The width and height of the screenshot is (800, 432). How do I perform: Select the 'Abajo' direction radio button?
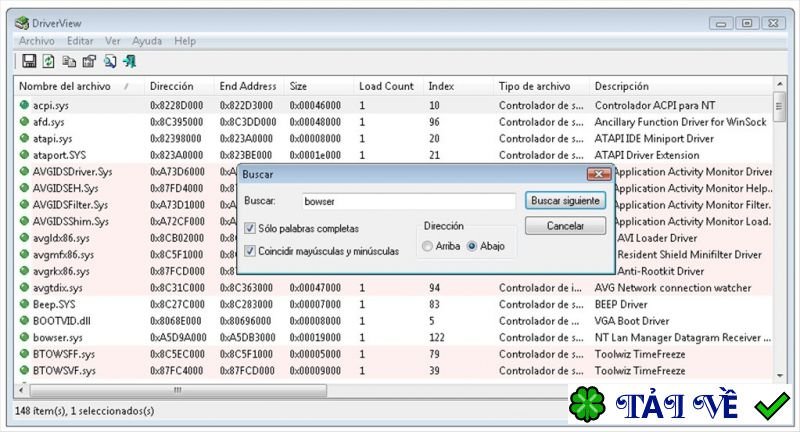(x=472, y=246)
